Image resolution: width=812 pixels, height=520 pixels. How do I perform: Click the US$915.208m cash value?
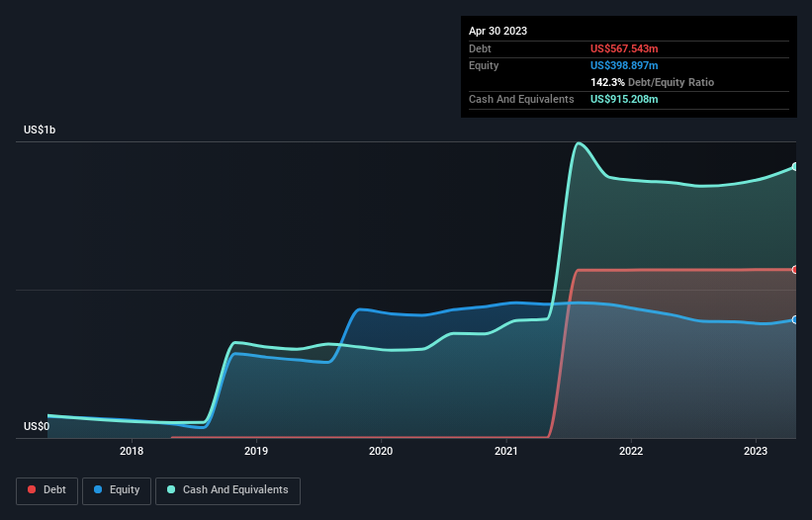[624, 99]
